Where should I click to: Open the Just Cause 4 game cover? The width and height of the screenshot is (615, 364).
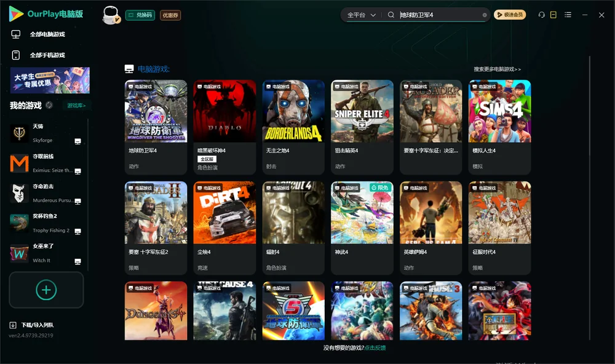point(224,311)
